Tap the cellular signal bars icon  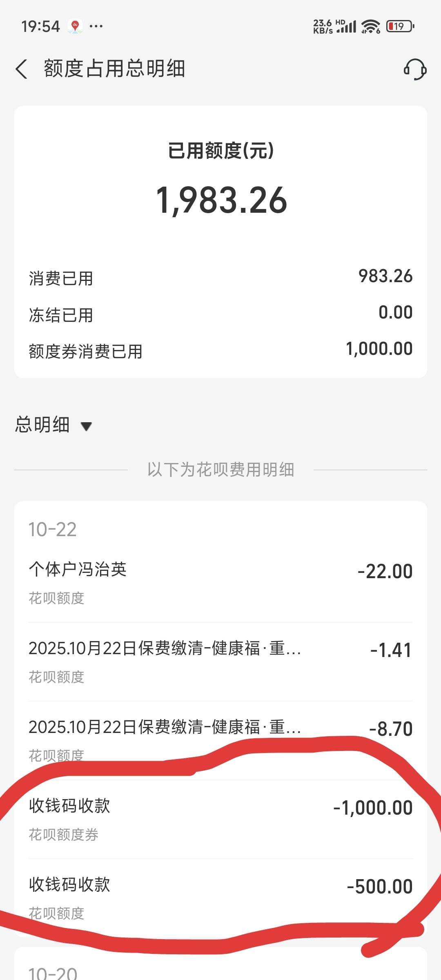pyautogui.click(x=346, y=27)
